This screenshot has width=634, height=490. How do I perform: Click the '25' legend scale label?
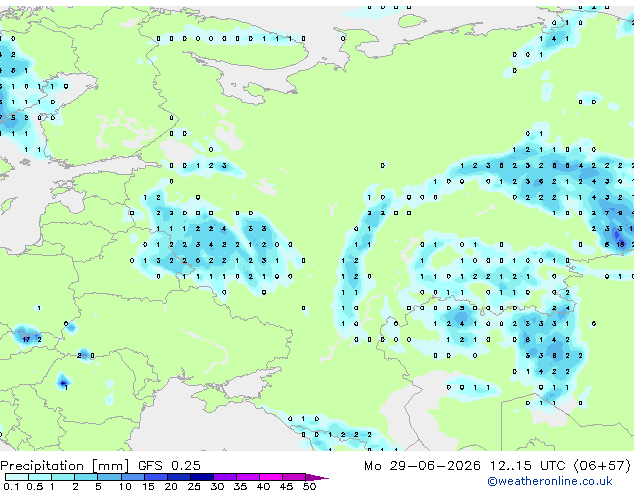(194, 486)
